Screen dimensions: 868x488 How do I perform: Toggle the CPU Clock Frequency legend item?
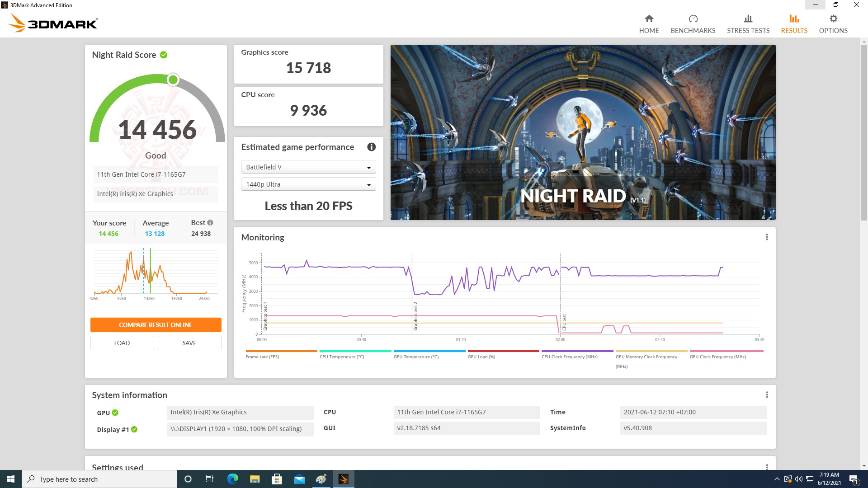click(569, 357)
